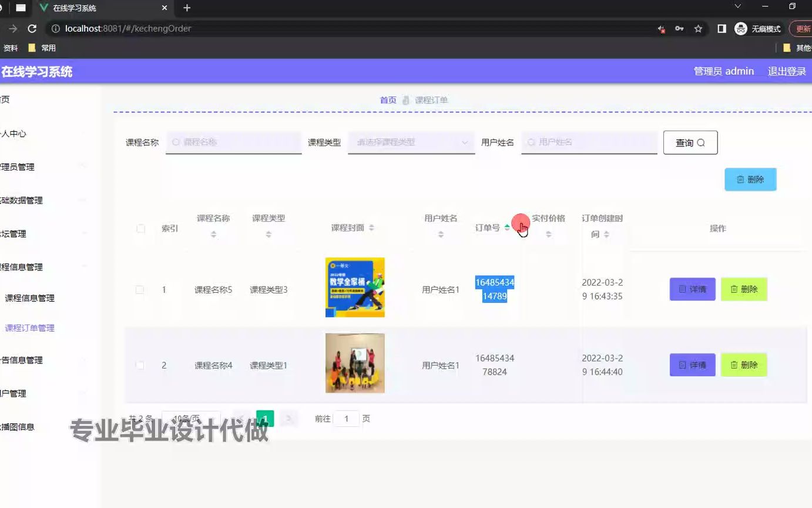
Task: Open the 请选择课程类型 dropdown
Action: pos(410,142)
